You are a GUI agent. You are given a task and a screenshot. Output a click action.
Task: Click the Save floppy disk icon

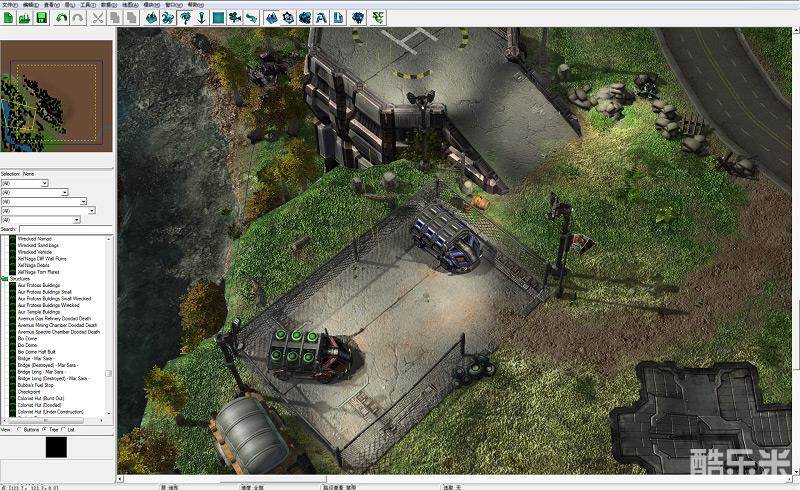(41, 18)
